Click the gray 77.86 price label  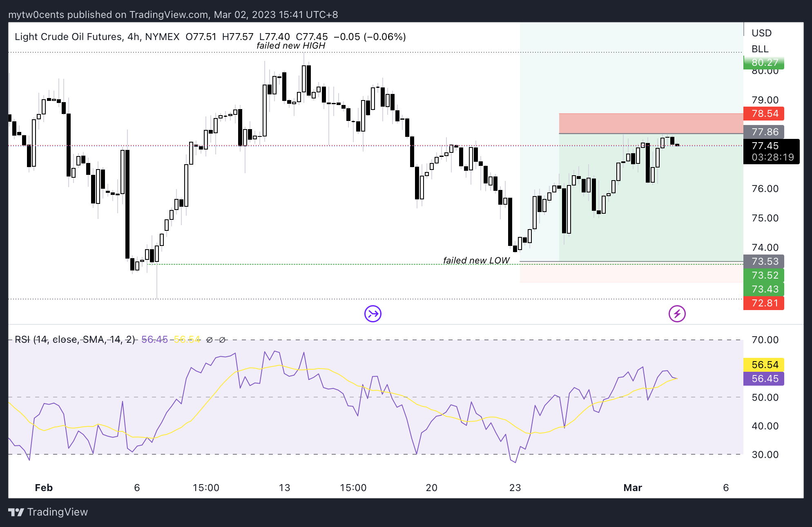coord(764,132)
